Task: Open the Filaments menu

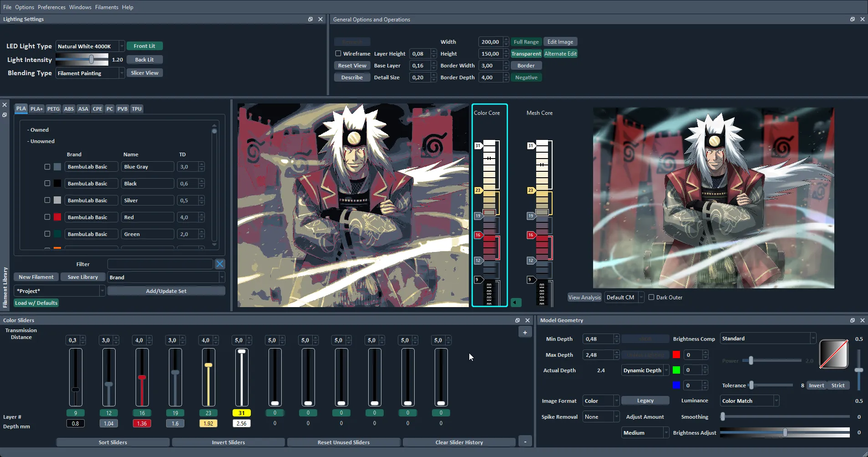Action: [107, 7]
